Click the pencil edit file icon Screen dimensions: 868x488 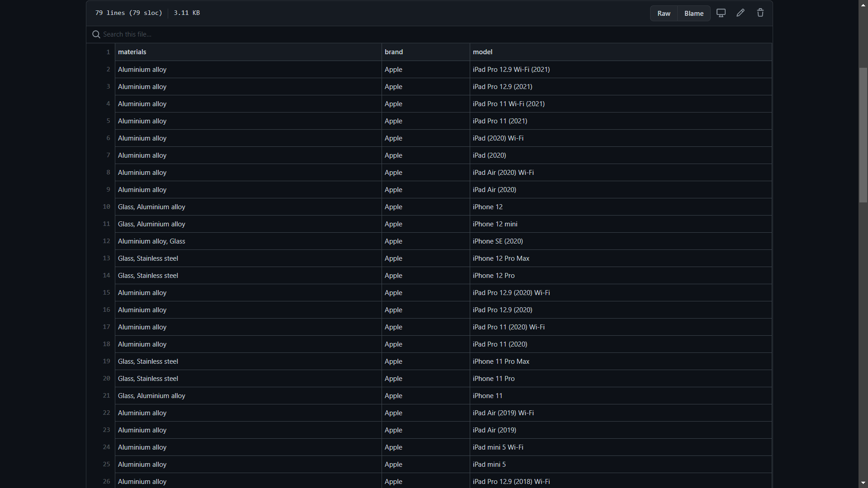[x=741, y=13]
